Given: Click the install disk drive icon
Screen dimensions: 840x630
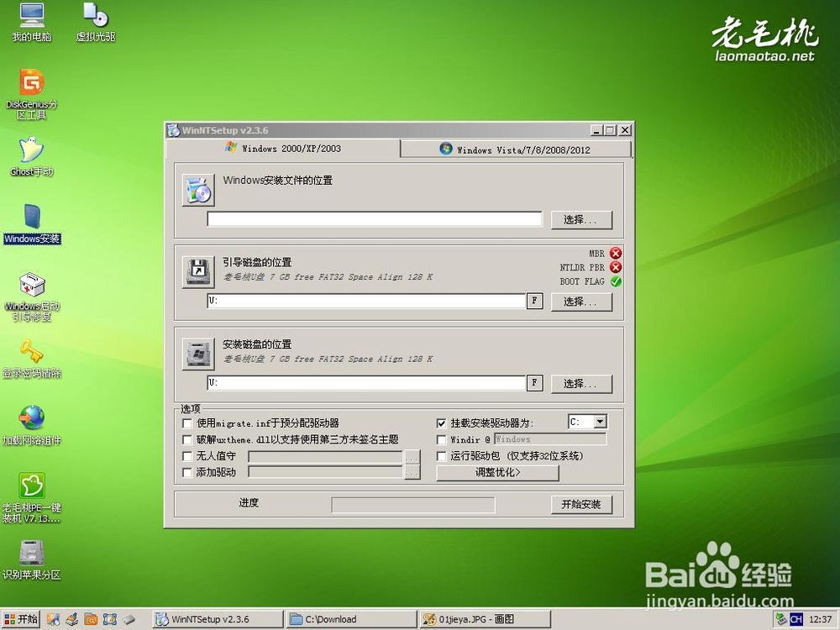Looking at the screenshot, I should coord(198,354).
